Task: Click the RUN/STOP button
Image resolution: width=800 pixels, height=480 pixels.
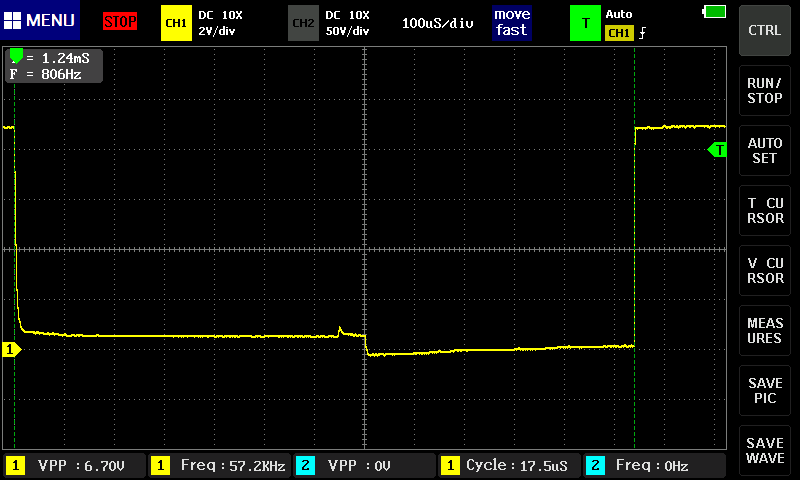Action: [764, 90]
